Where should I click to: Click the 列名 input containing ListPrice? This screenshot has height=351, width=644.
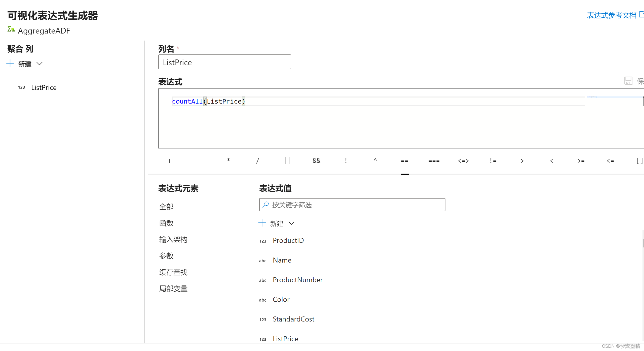pyautogui.click(x=224, y=62)
